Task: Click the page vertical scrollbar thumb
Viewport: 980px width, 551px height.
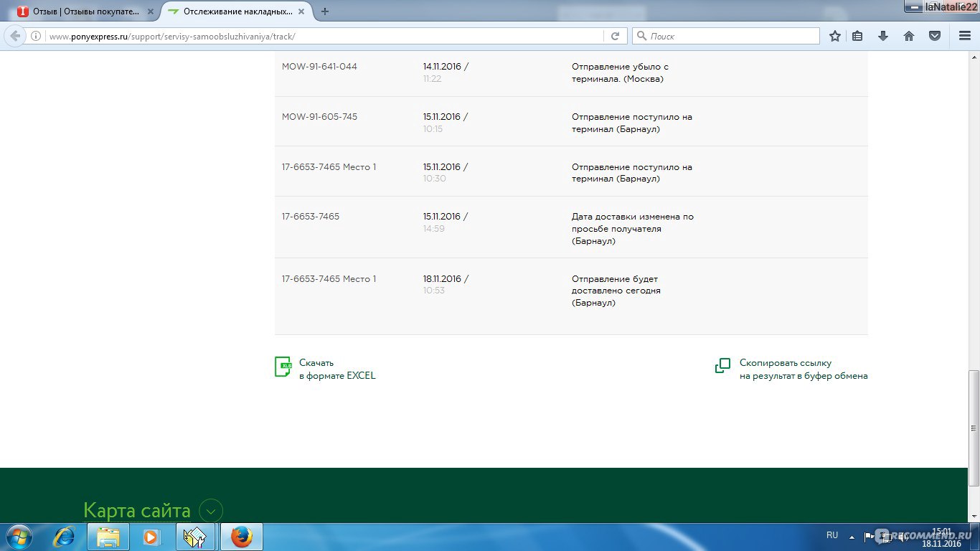Action: [x=974, y=428]
